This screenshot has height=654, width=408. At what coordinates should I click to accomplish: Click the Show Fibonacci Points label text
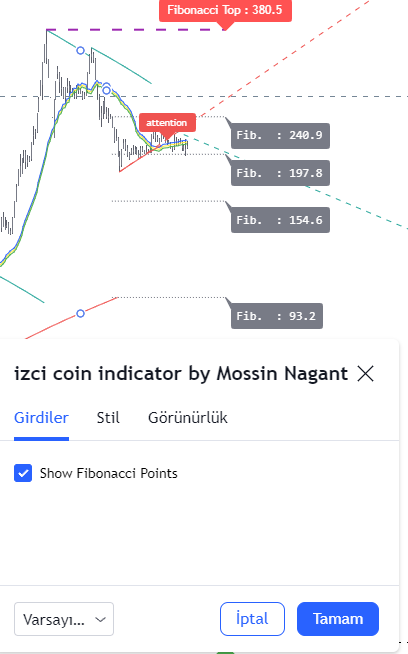108,473
